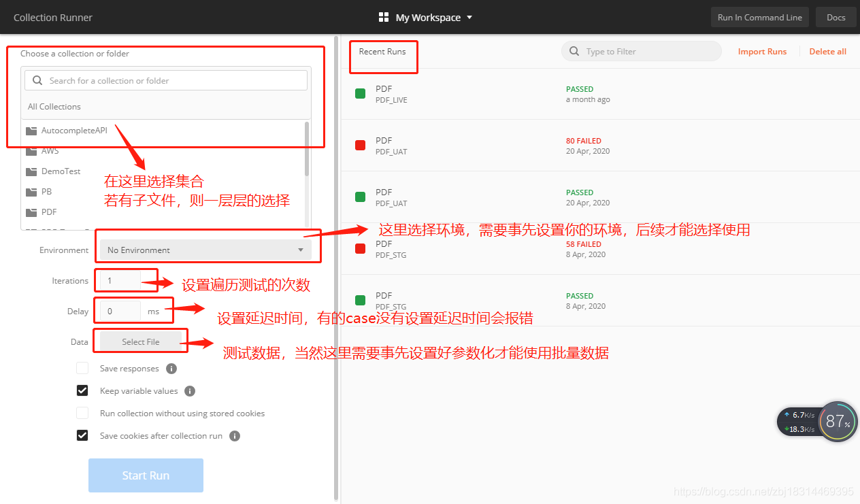Click the Import Runs link
The height and width of the screenshot is (504, 860).
pos(762,52)
